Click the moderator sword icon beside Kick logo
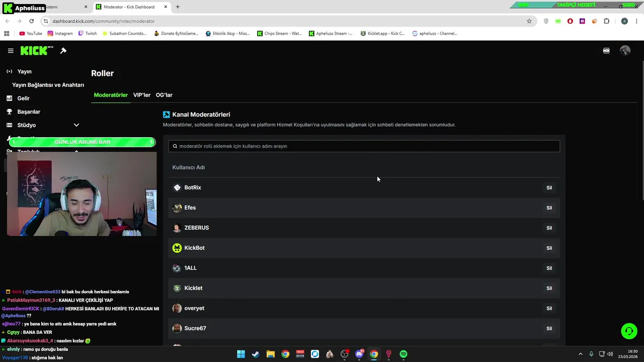 tap(63, 51)
